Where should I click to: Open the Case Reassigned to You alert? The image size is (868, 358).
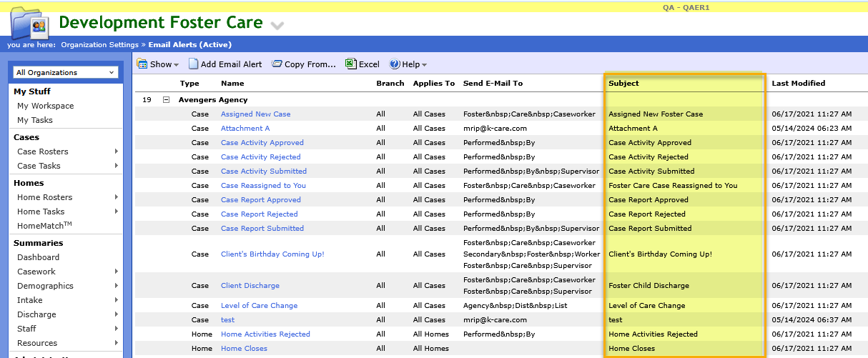(x=263, y=186)
